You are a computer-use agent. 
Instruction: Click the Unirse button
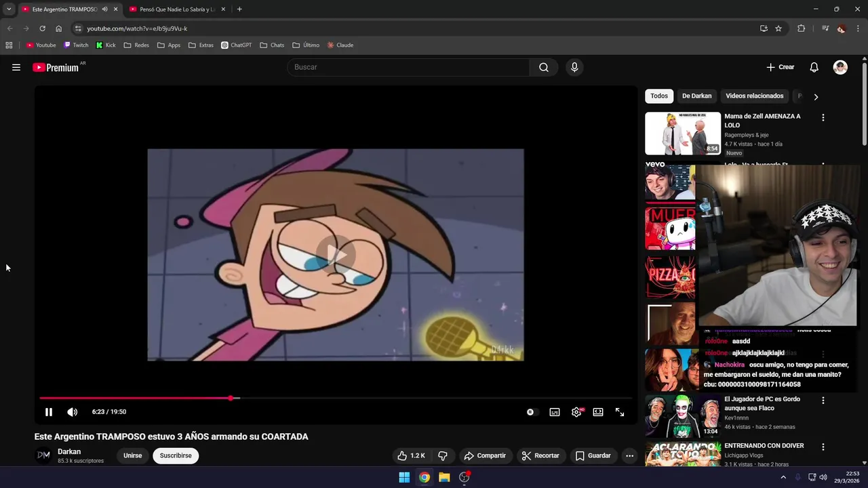click(133, 455)
